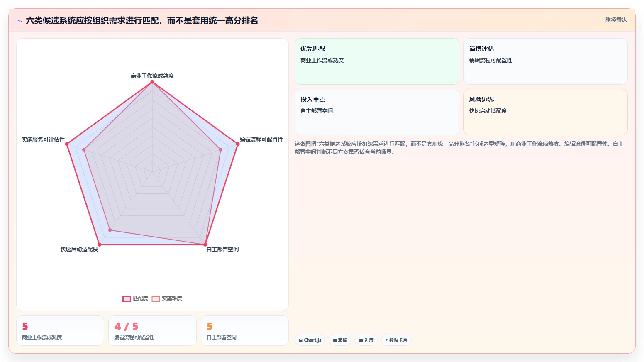644x362 pixels.
Task: Open the 投入重点 card
Action: click(x=377, y=112)
